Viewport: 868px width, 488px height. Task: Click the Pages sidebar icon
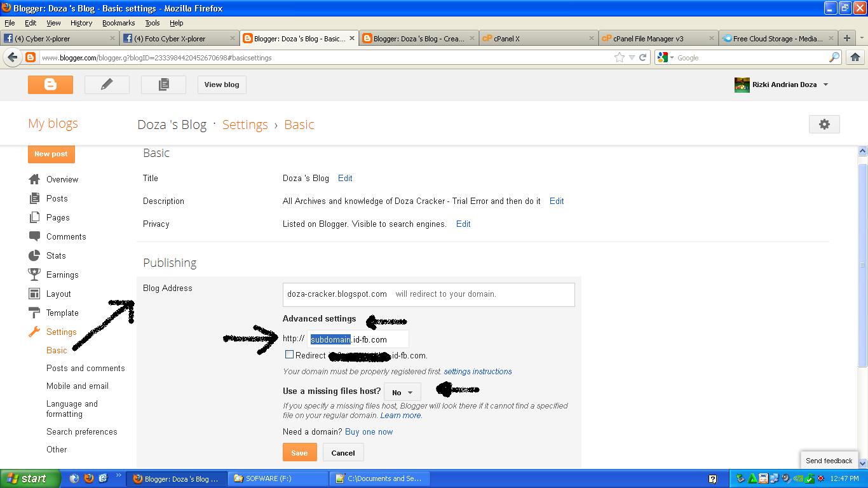[x=34, y=217]
